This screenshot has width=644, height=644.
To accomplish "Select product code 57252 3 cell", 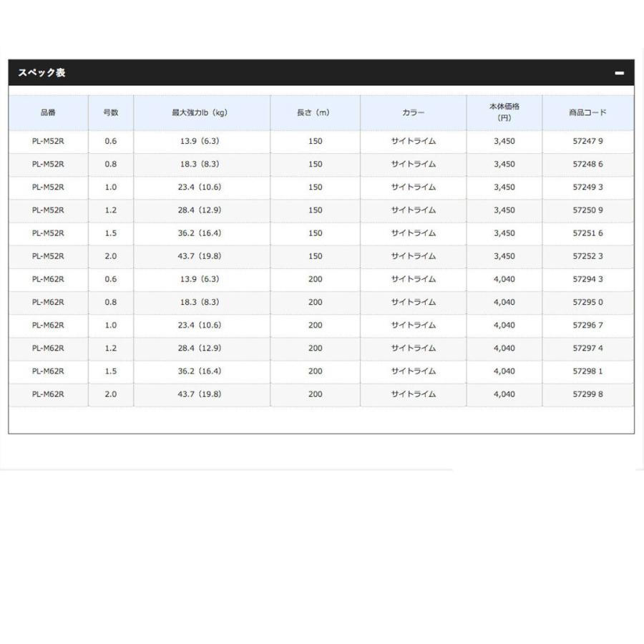I will point(587,256).
